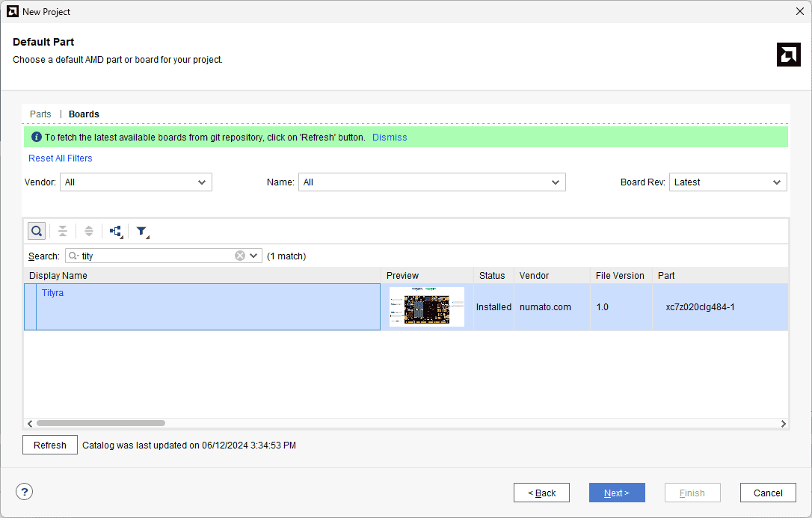Open the Vendor dropdown

pos(135,182)
